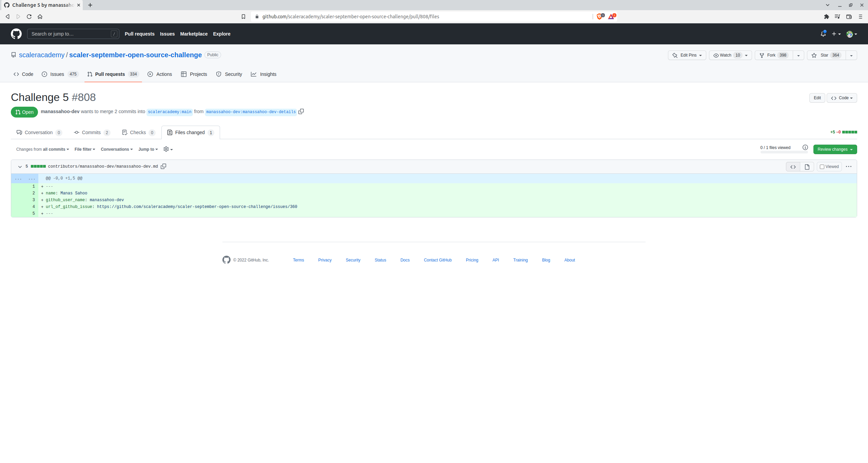Click the Brave Shields icon in the toolbar
The width and height of the screenshot is (868, 463).
599,16
